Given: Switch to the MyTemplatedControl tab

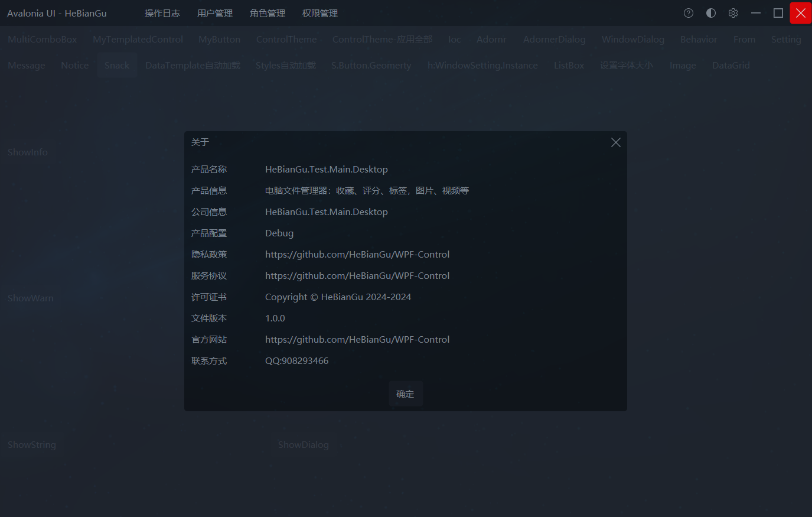Looking at the screenshot, I should pos(138,40).
